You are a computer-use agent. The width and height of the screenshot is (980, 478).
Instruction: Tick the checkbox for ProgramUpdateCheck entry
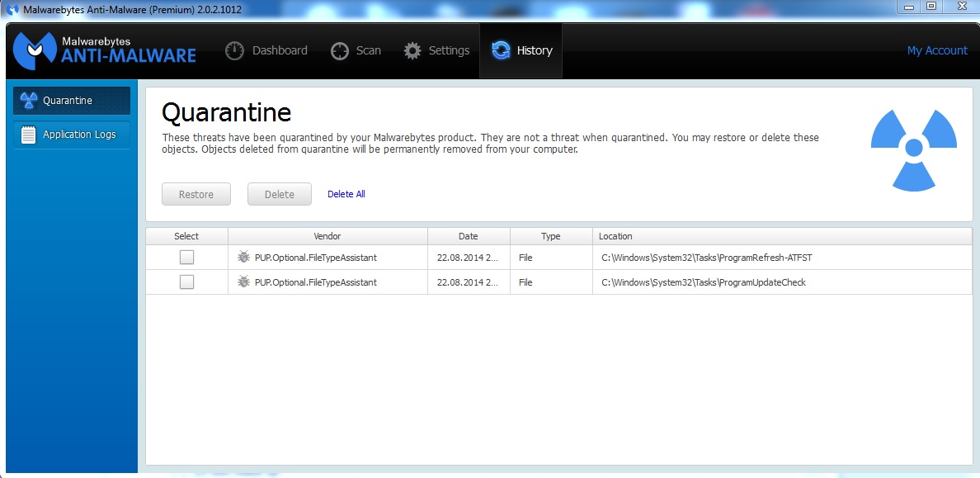186,282
